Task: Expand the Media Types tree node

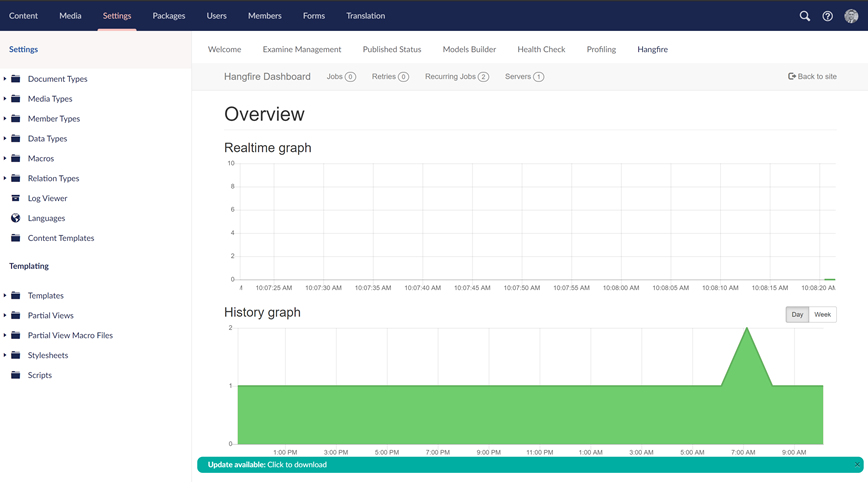Action: tap(5, 99)
